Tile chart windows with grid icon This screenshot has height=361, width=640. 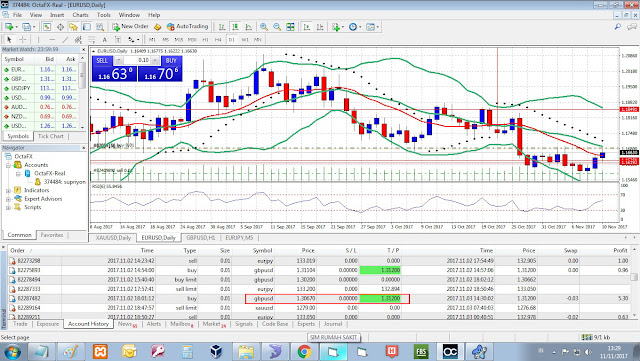pos(290,27)
